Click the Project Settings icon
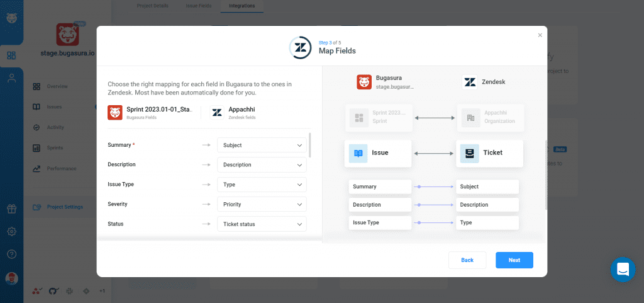This screenshot has height=303, width=644. click(37, 207)
